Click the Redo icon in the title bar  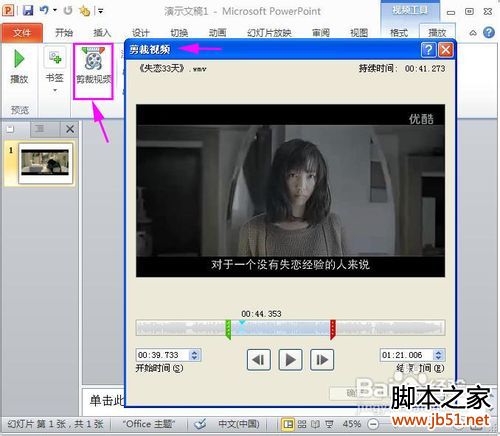pos(68,10)
